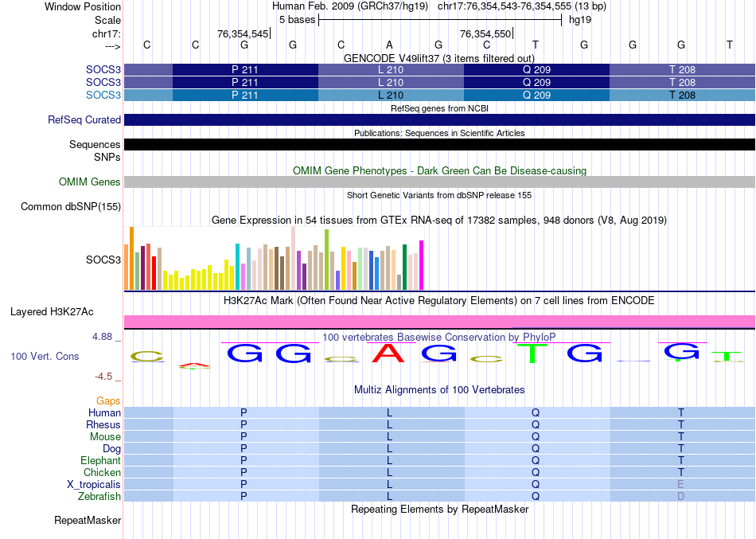This screenshot has height=539, width=756.
Task: Click the cyan bar in GTEx expression chart
Action: tap(237, 267)
